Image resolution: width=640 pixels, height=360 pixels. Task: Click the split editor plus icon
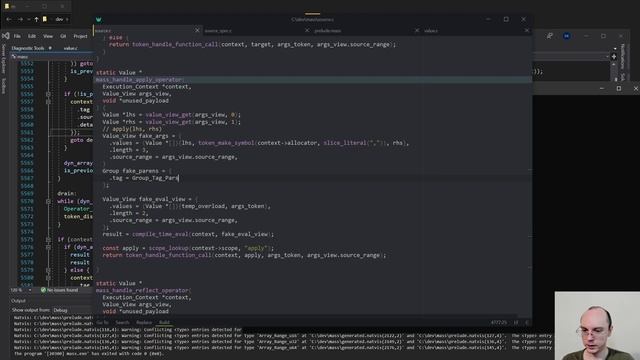coord(613,57)
